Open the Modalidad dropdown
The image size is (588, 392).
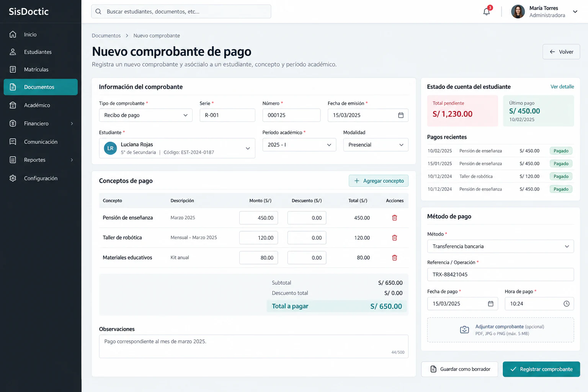[x=376, y=145]
